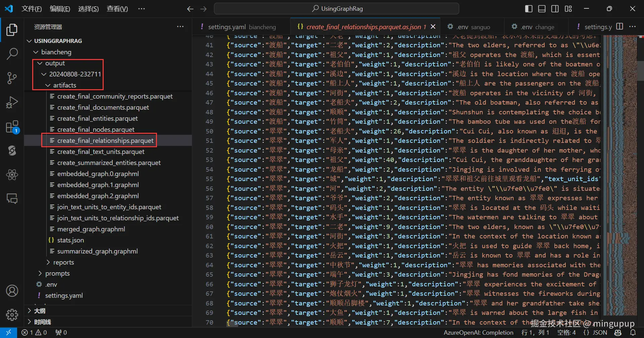This screenshot has width=644, height=338.
Task: Open the Search view in activity bar
Action: [x=12, y=54]
